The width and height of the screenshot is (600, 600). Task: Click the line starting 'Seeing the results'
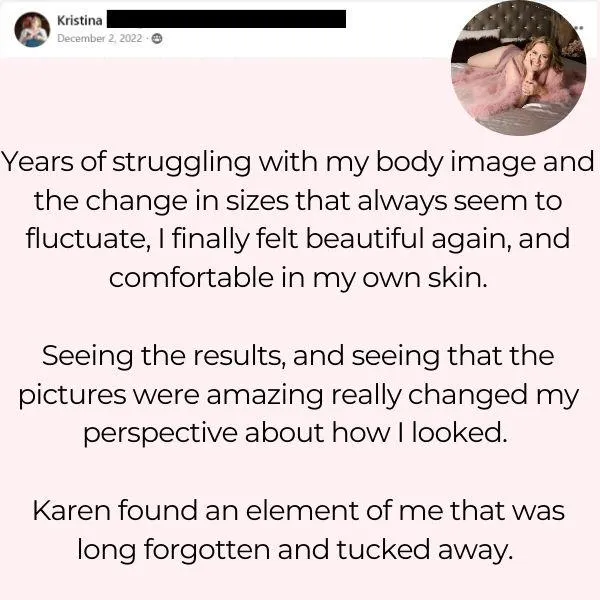298,356
